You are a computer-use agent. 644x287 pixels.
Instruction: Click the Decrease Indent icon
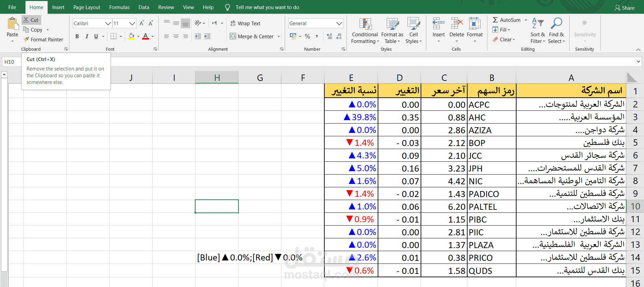point(198,36)
